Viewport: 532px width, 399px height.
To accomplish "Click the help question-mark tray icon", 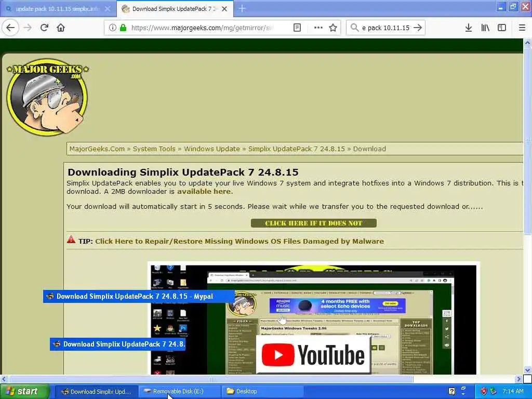I will (451, 392).
